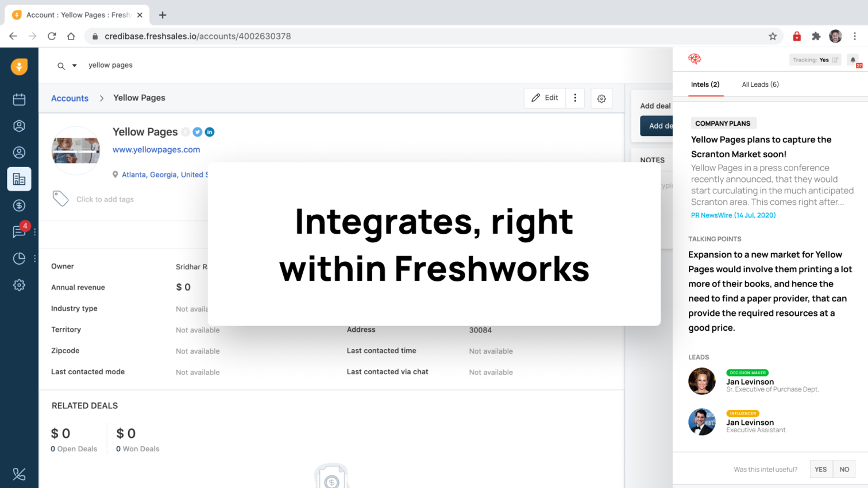
Task: Mark intel as useful with YES
Action: (x=820, y=469)
